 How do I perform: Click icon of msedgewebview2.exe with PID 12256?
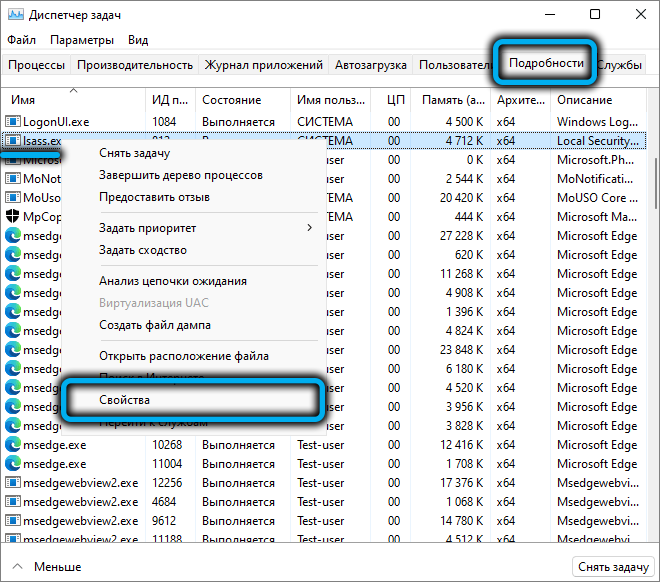click(13, 483)
